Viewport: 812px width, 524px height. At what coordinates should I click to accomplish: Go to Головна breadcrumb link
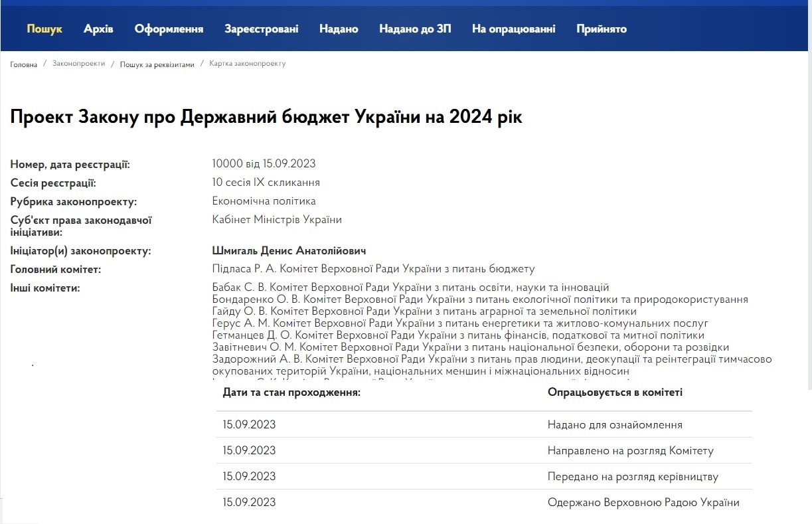tap(24, 64)
